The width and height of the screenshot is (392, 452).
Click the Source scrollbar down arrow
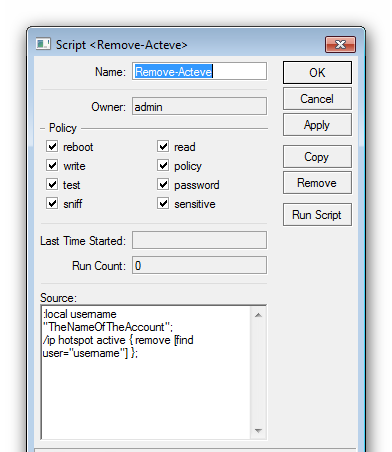258,430
